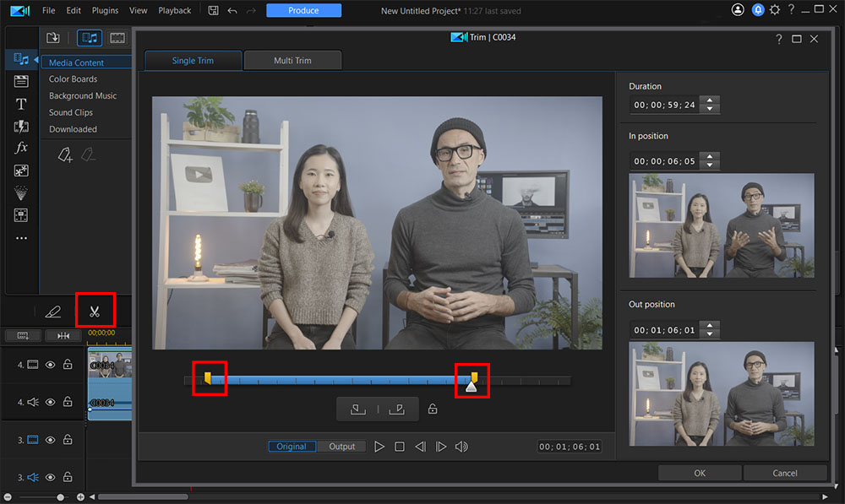Decrease In position with the down stepper
This screenshot has height=504, width=845.
point(711,165)
